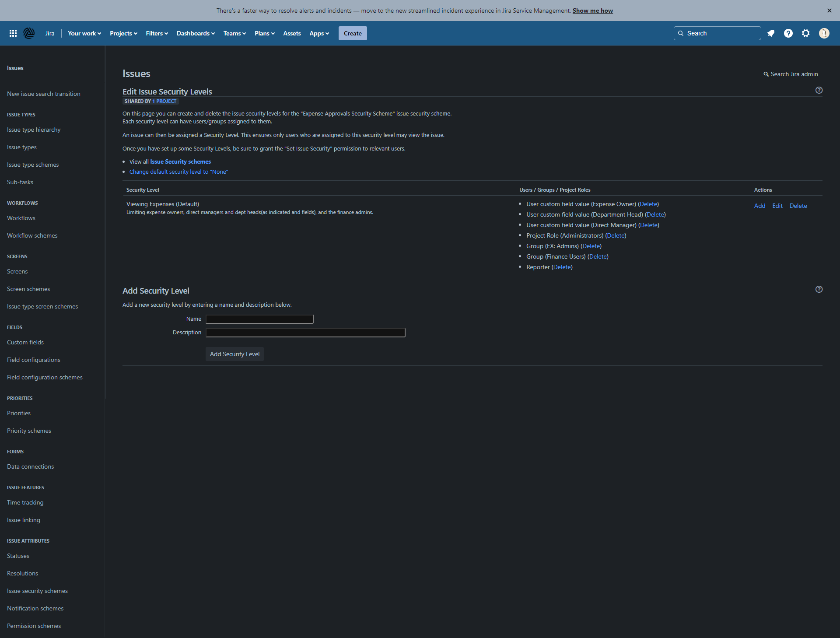Focus the top Search field

717,33
